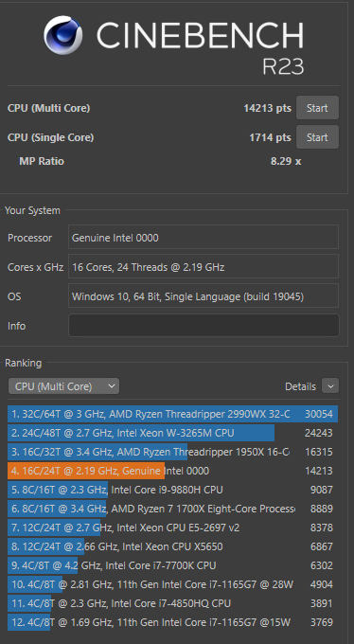The width and height of the screenshot is (354, 644).
Task: Click the Details label in Ranking
Action: coord(300,386)
